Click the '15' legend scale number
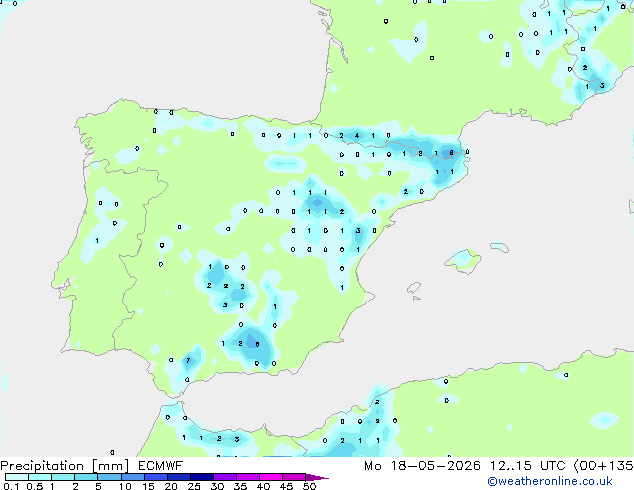634x490 pixels. (148, 486)
